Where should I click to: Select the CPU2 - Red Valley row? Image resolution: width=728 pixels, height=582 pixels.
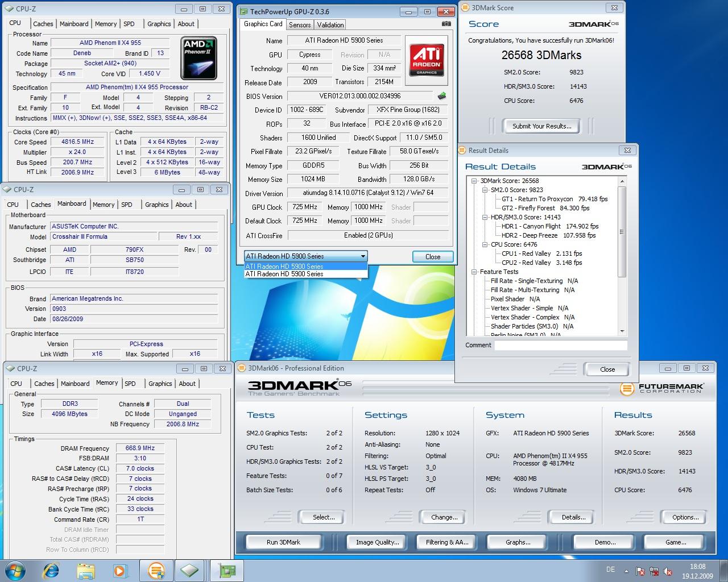click(541, 263)
